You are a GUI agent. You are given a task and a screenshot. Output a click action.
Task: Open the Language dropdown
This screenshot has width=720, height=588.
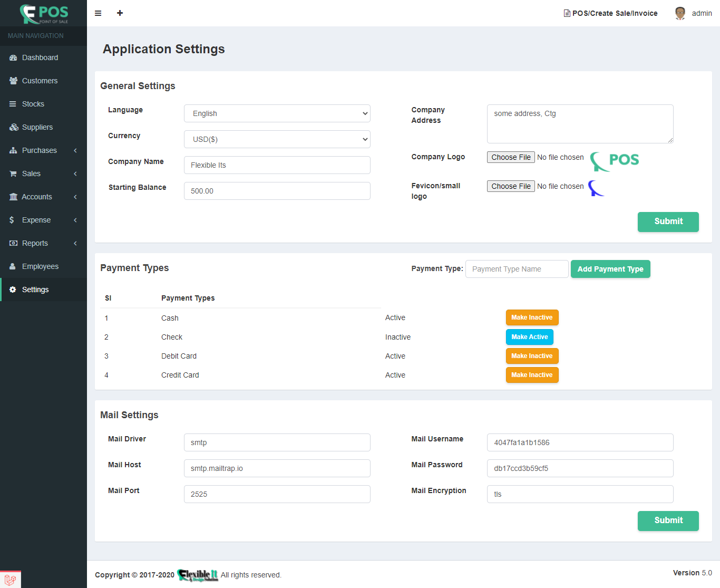pyautogui.click(x=277, y=113)
